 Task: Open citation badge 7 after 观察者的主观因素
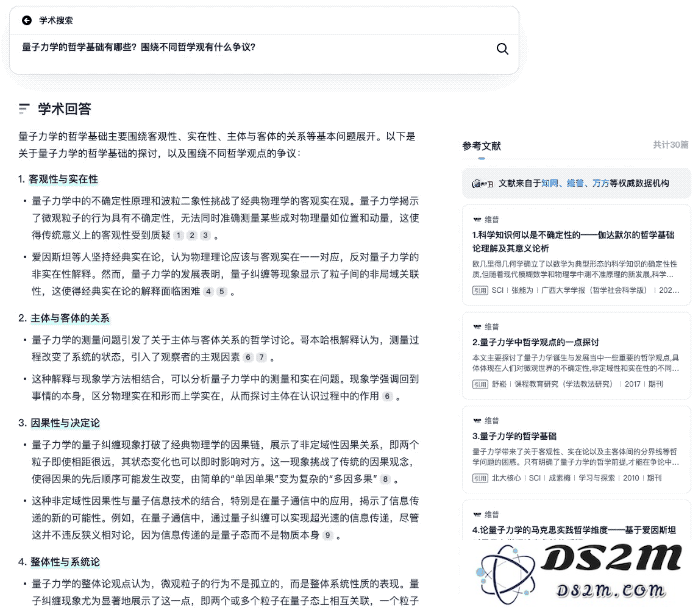tap(262, 357)
